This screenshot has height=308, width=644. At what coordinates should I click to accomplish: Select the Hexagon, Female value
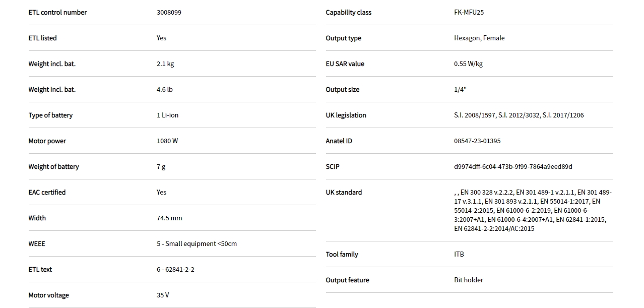479,38
